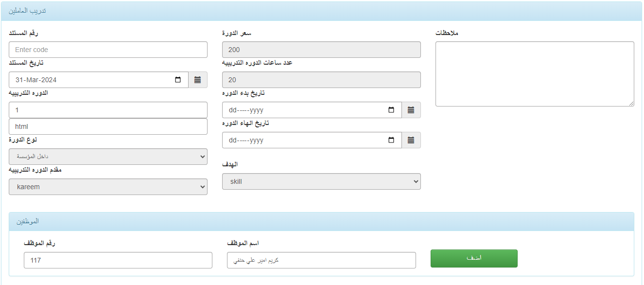Click the employees panel header
Image resolution: width=644 pixels, height=285 pixels.
click(x=321, y=221)
